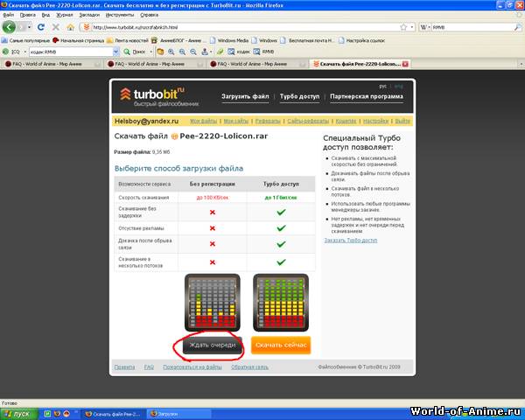Open the Windows Media bookmark
Image resolution: width=525 pixels, height=420 pixels.
[229, 40]
